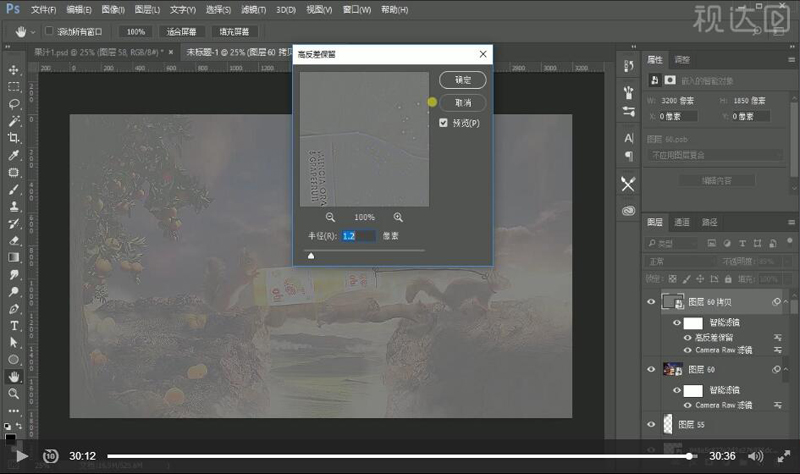Filter layers by type layers icon
Image resolution: width=800 pixels, height=474 pixels.
tap(742, 243)
